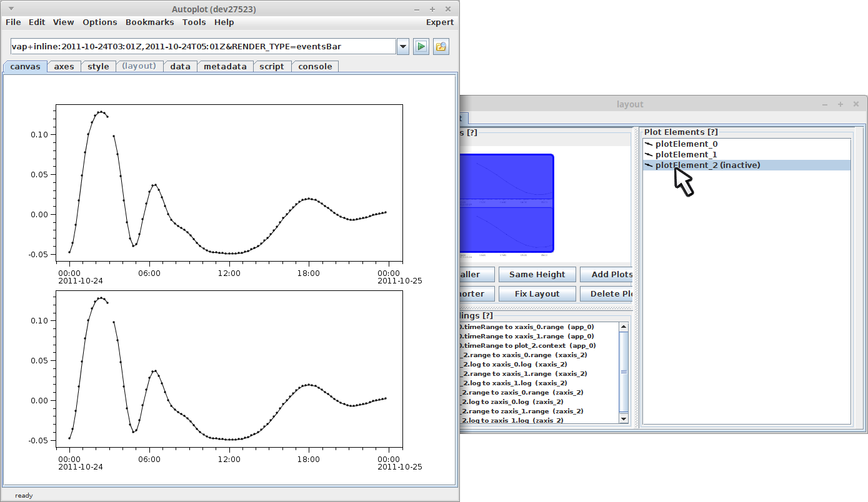Run the green play button beside address bar
Image resolution: width=868 pixels, height=502 pixels.
coord(421,46)
